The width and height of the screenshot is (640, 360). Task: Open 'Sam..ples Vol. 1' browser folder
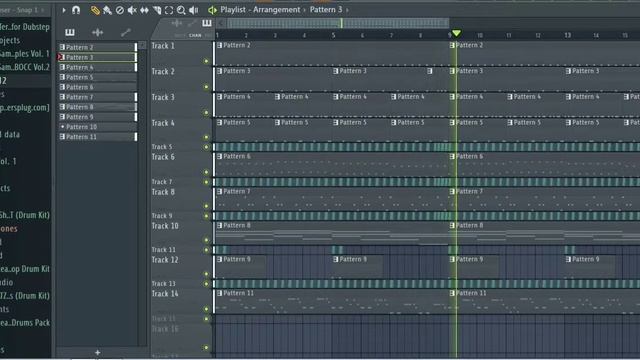24,53
